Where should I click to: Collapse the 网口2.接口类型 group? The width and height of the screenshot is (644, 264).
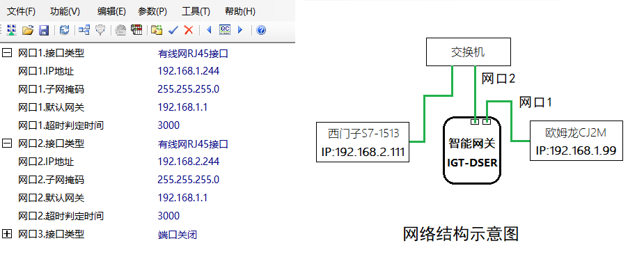(x=7, y=143)
